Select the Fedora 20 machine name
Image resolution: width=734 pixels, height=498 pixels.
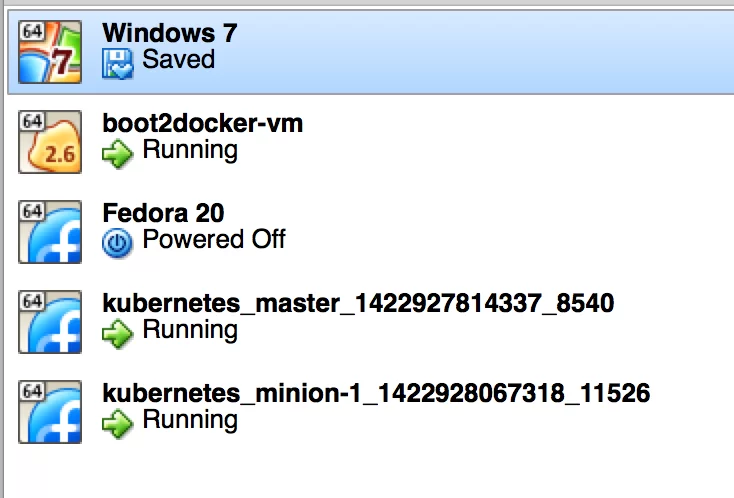pyautogui.click(x=163, y=213)
